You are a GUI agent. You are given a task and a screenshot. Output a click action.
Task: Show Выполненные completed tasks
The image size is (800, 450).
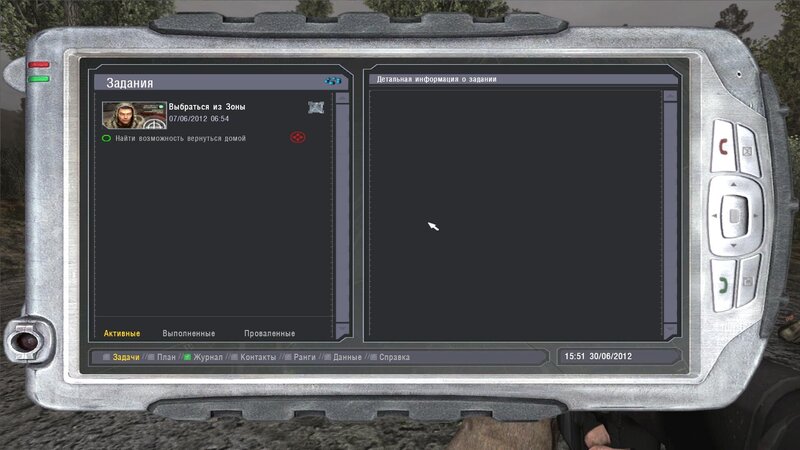(188, 333)
